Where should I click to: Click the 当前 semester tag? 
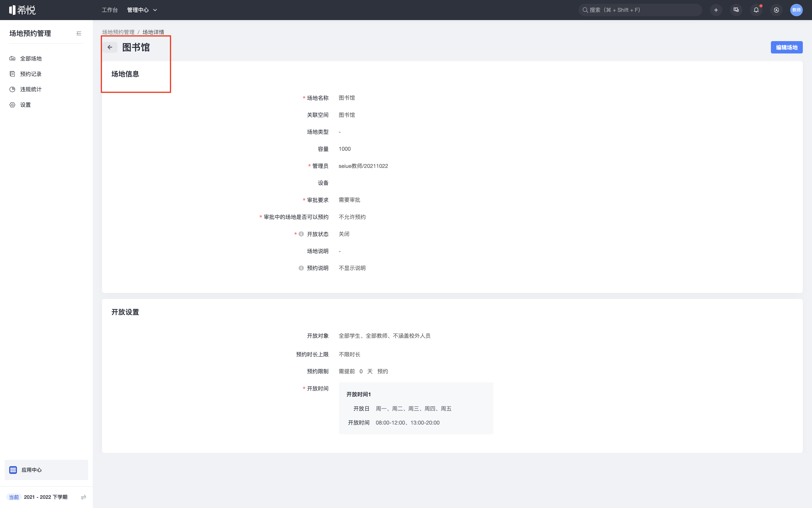pyautogui.click(x=14, y=497)
